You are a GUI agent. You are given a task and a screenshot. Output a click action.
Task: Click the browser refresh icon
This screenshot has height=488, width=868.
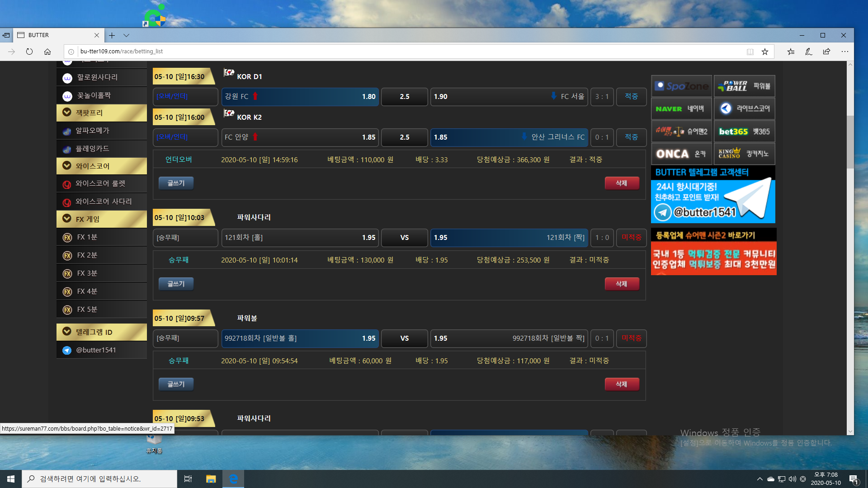pyautogui.click(x=29, y=52)
